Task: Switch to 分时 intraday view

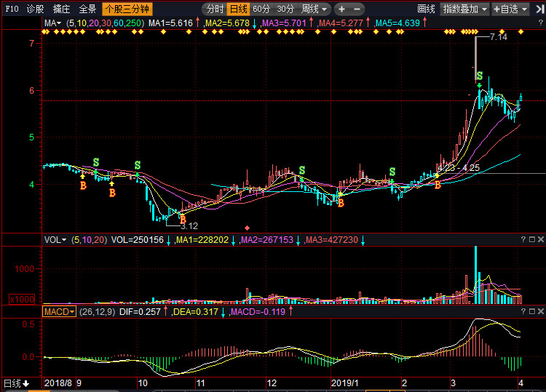Action: (x=214, y=9)
